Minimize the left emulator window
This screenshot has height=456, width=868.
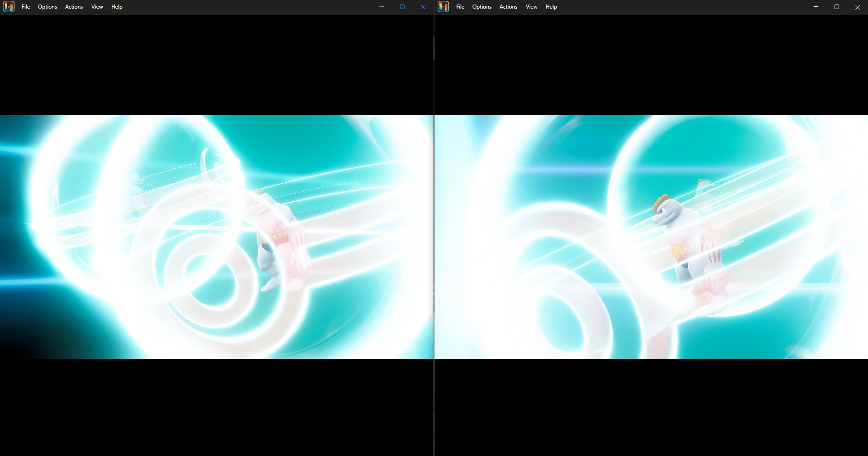click(382, 7)
